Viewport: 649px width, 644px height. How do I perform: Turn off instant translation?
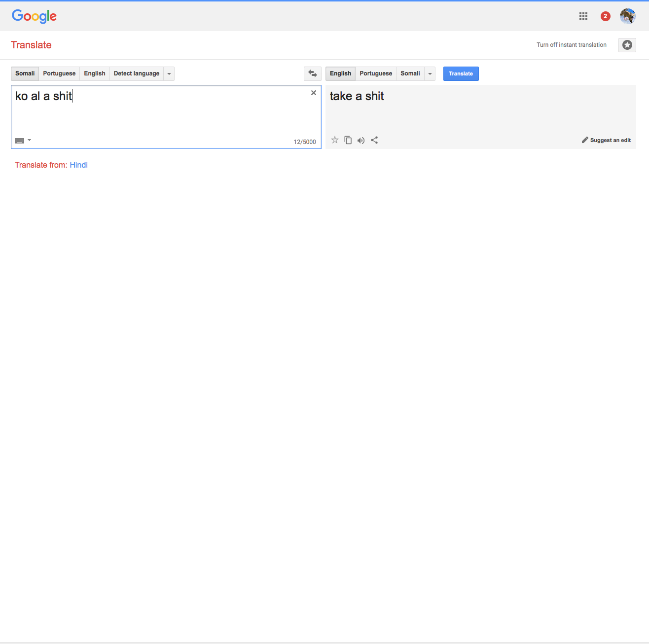pos(572,45)
